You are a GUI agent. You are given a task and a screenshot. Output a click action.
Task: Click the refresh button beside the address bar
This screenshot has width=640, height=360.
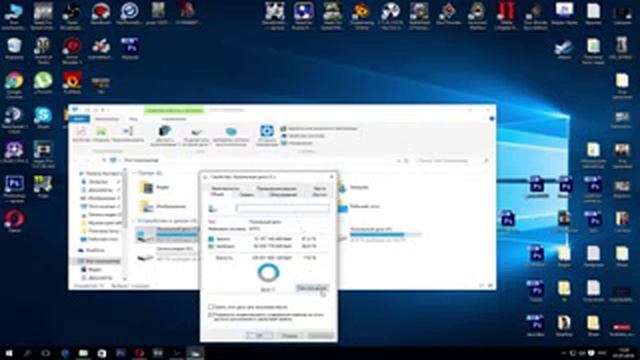pos(406,160)
